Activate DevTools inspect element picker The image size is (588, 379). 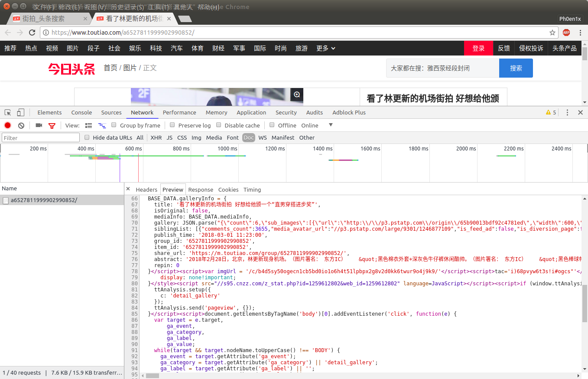tap(8, 112)
